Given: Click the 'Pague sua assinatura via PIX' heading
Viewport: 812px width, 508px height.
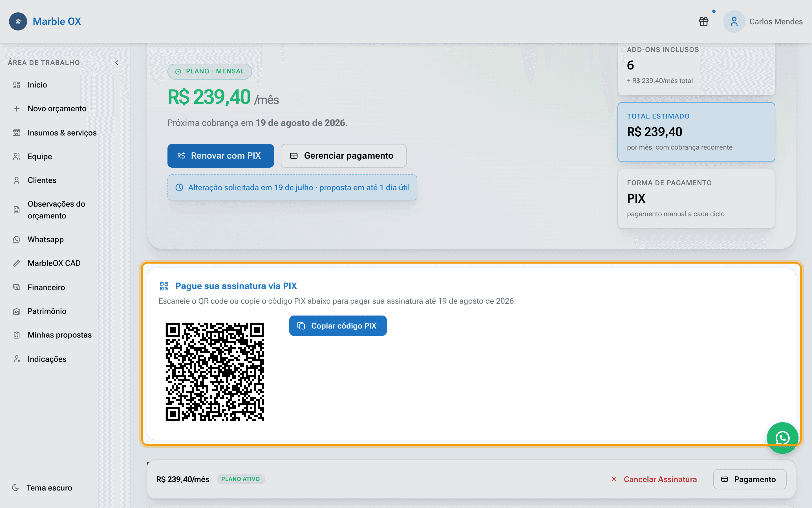Looking at the screenshot, I should [236, 286].
